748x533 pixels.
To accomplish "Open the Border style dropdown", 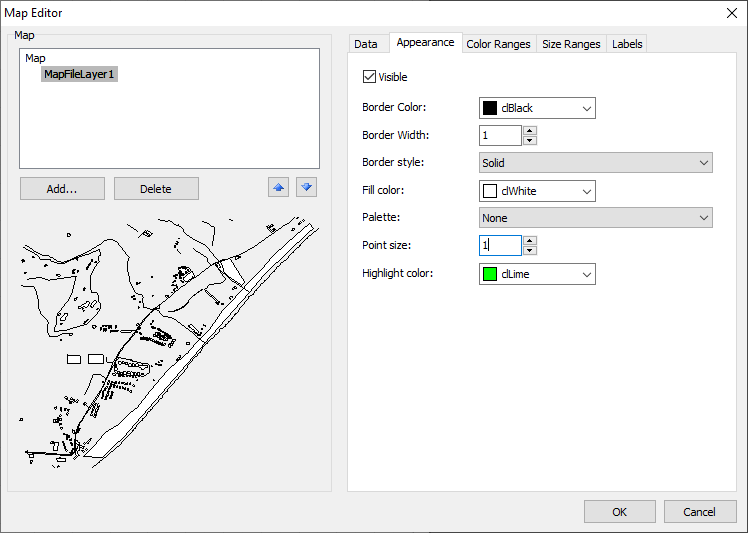I will (x=595, y=163).
